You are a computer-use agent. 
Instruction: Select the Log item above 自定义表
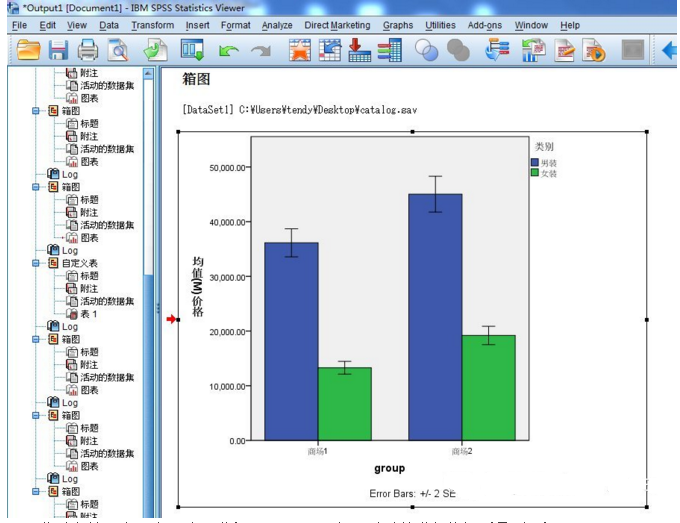click(x=69, y=250)
